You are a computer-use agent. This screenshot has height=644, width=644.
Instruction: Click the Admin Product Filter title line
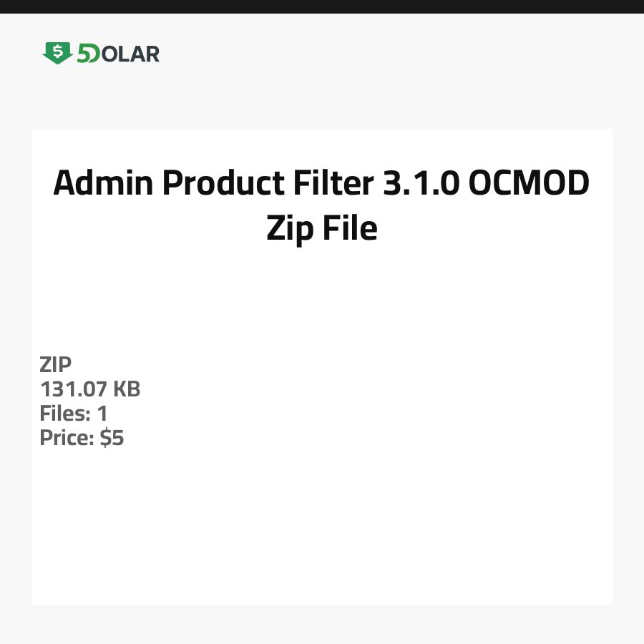coord(321,183)
